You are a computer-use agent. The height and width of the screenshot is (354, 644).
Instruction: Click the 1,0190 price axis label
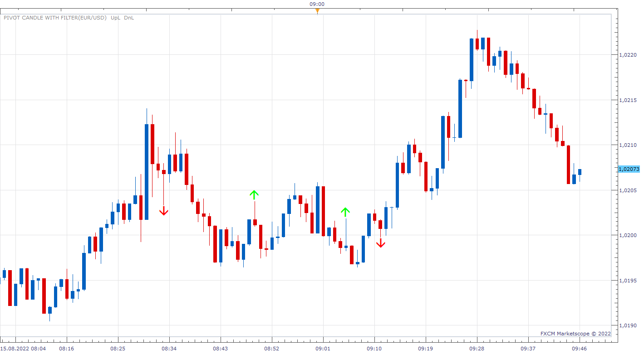coord(629,325)
